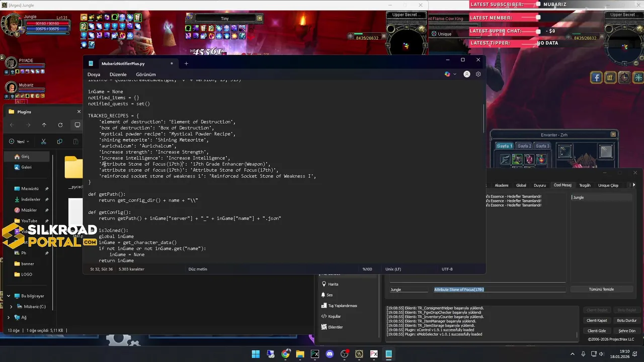Click the %100 zoom level in status bar
This screenshot has width=644, height=362.
367,269
